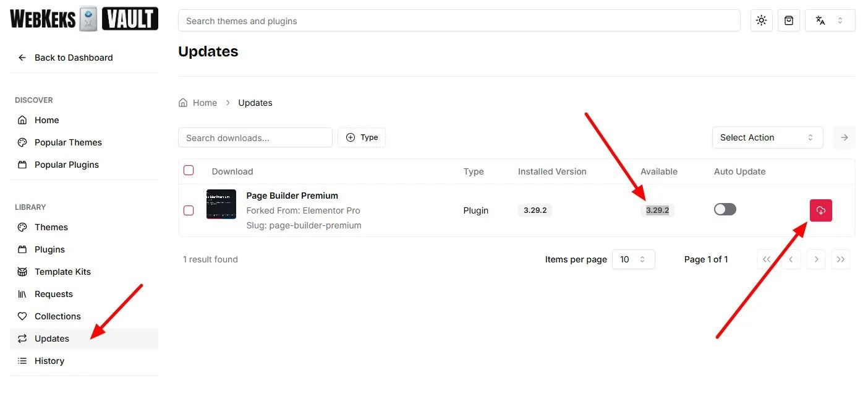
Task: Go to the first page arrow
Action: [x=767, y=259]
